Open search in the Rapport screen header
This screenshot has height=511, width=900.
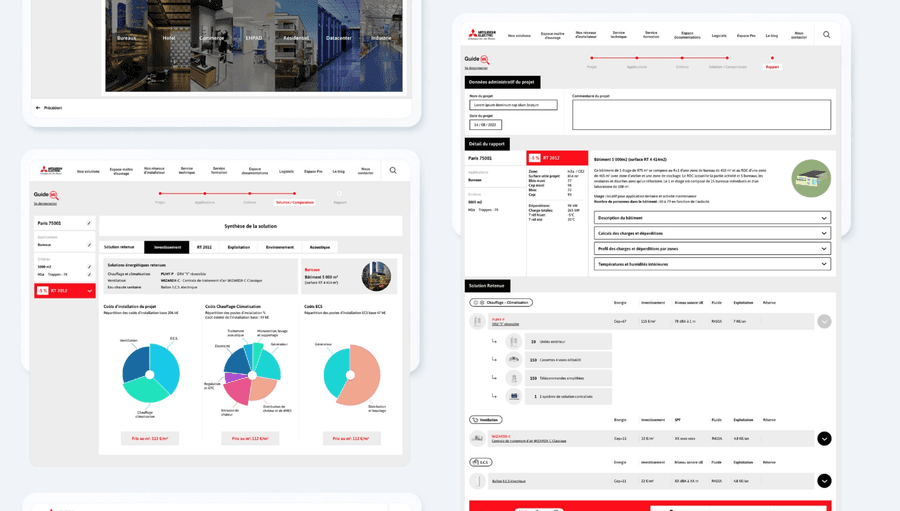point(827,34)
